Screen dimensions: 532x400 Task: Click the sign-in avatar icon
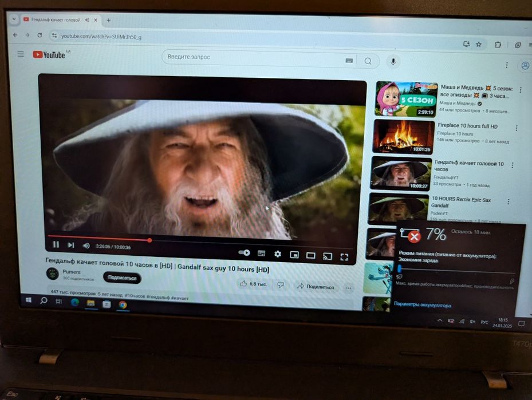click(525, 65)
